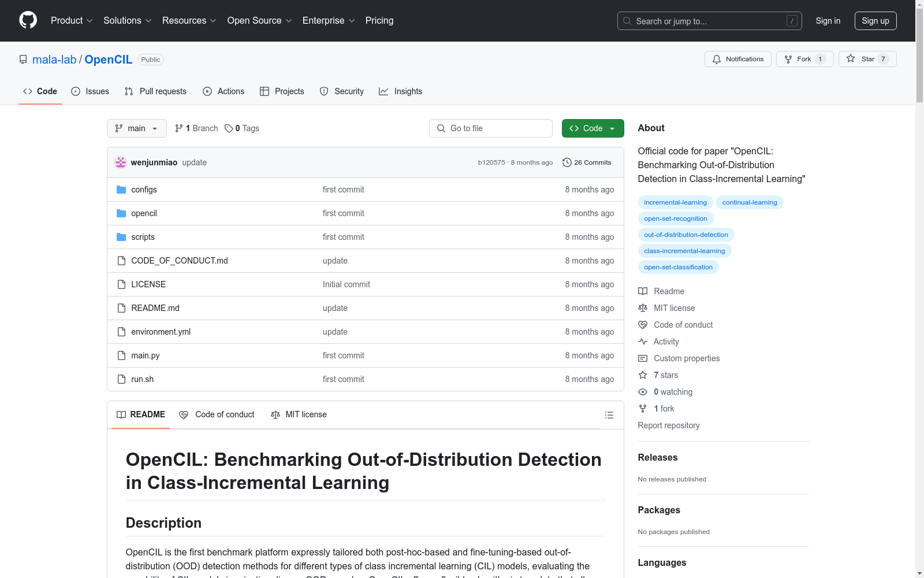This screenshot has height=578, width=924.
Task: Open the scripts folder icon
Action: (121, 237)
